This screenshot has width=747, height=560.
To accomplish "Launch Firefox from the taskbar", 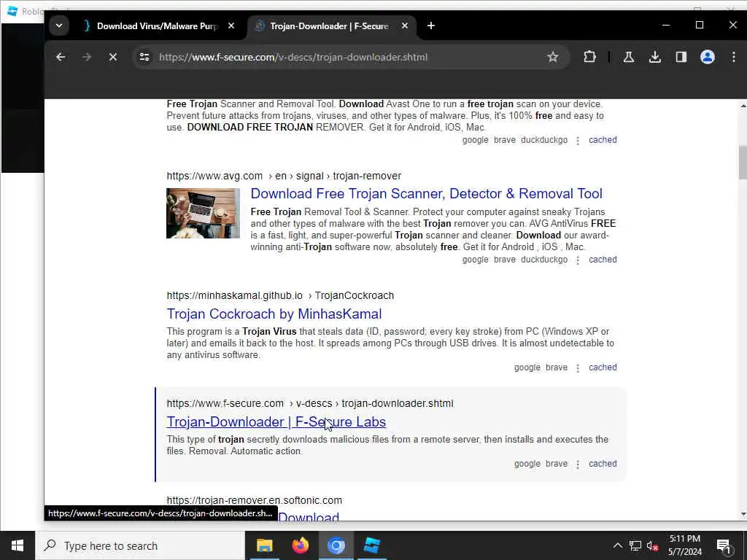I will coord(300,545).
